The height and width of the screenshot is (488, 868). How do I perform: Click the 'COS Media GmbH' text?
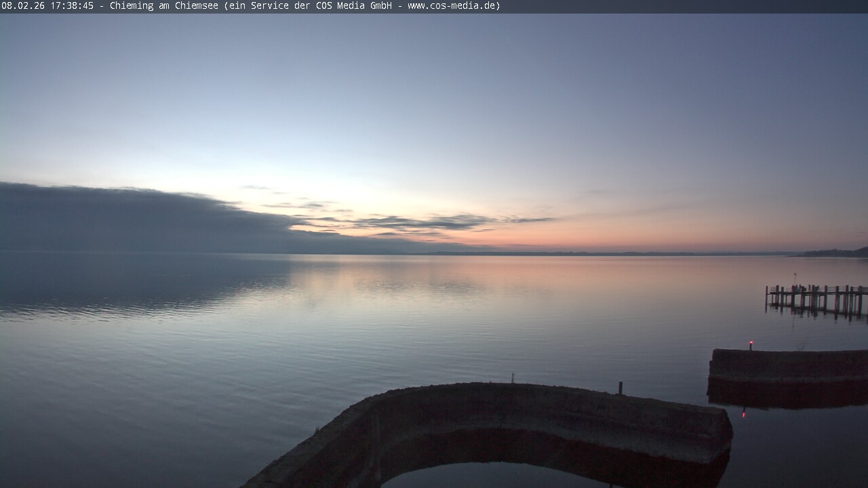(x=353, y=6)
